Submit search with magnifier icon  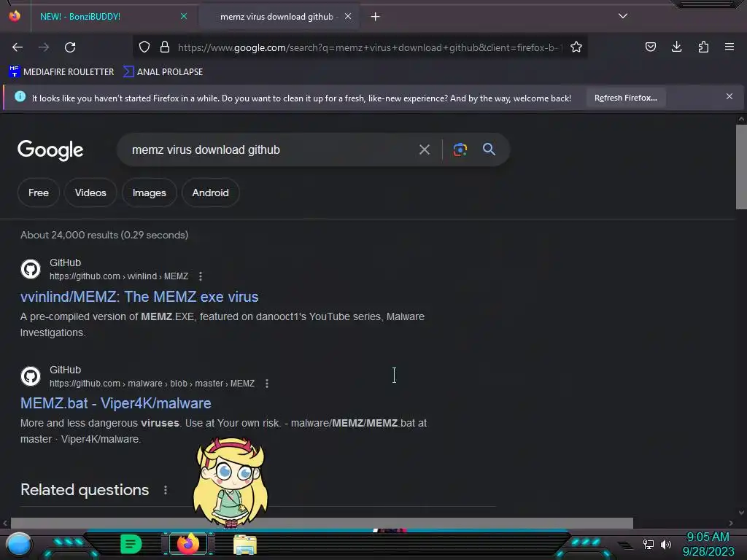(x=489, y=149)
